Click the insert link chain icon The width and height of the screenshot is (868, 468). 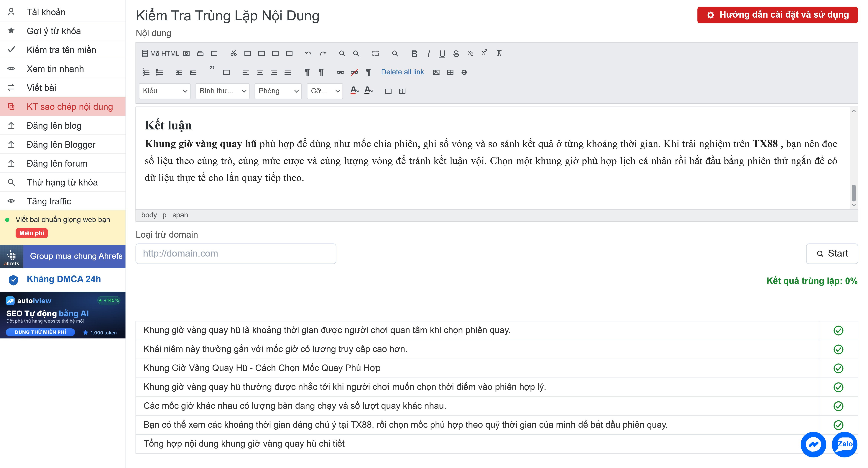tap(340, 72)
